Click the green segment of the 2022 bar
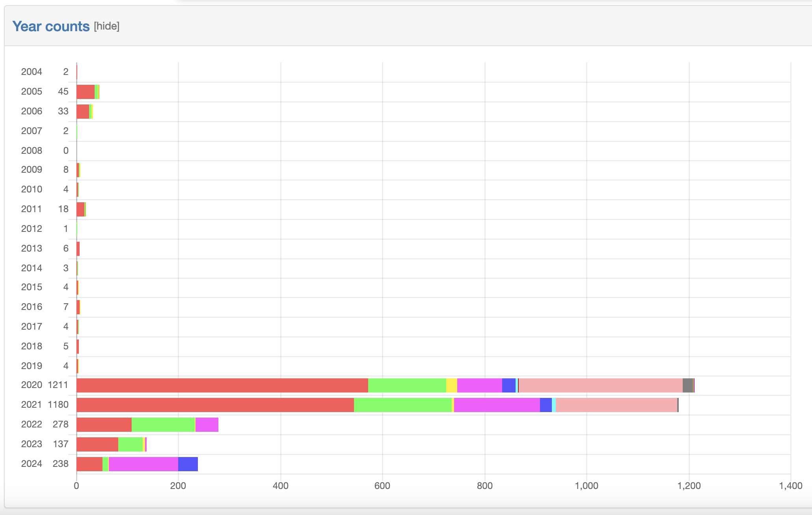Viewport: 812px width, 515px height. [163, 425]
